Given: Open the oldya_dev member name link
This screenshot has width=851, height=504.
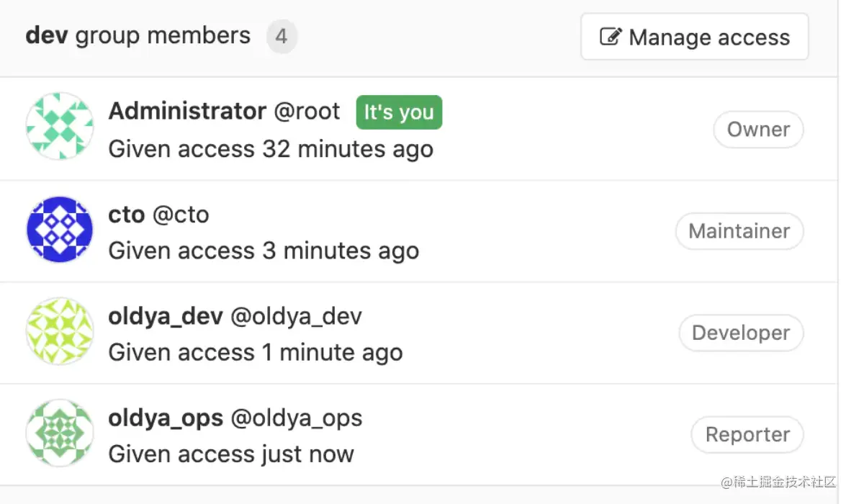Looking at the screenshot, I should [166, 316].
